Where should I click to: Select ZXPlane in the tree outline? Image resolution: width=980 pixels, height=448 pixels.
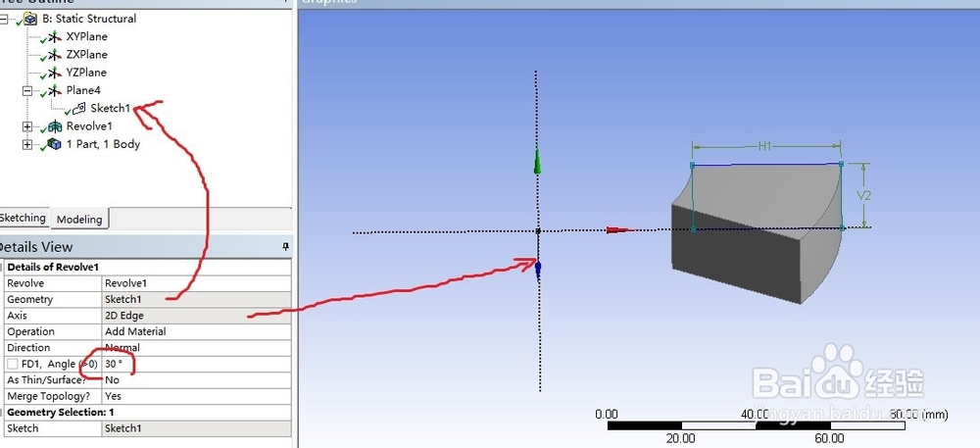(87, 54)
